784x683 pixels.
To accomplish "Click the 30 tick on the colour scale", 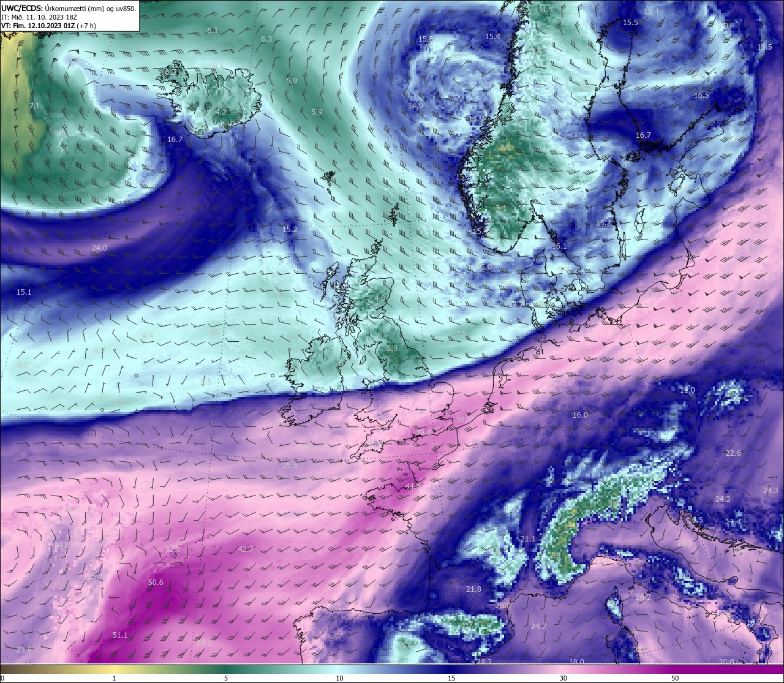I will click(x=563, y=678).
